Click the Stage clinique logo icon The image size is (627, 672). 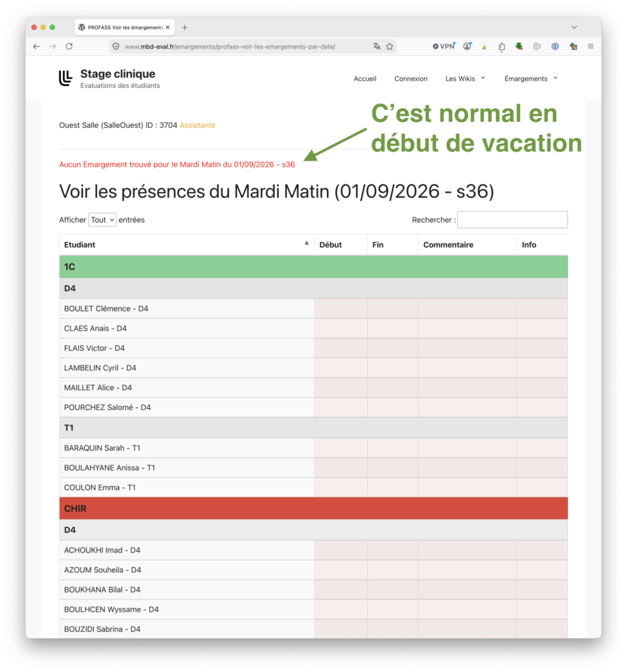coord(66,78)
